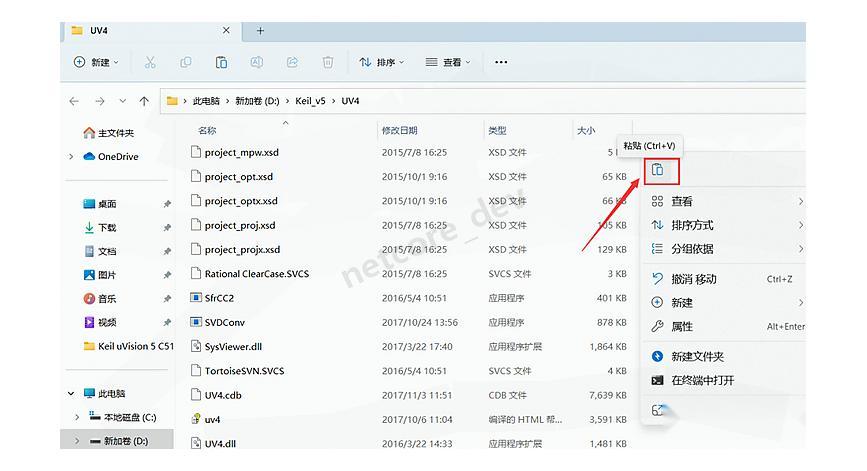The height and width of the screenshot is (471, 867).
Task: Open Keil uVision 5 C51 sidebar folder
Action: 128,347
